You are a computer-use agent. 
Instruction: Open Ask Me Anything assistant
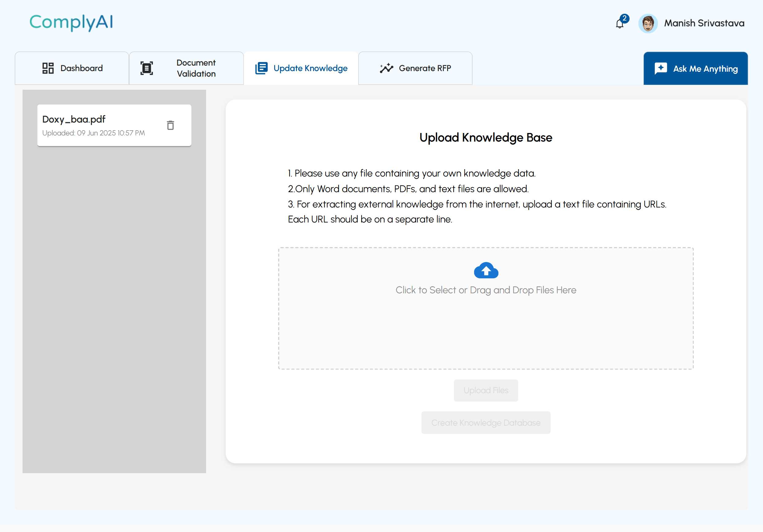[x=696, y=68]
